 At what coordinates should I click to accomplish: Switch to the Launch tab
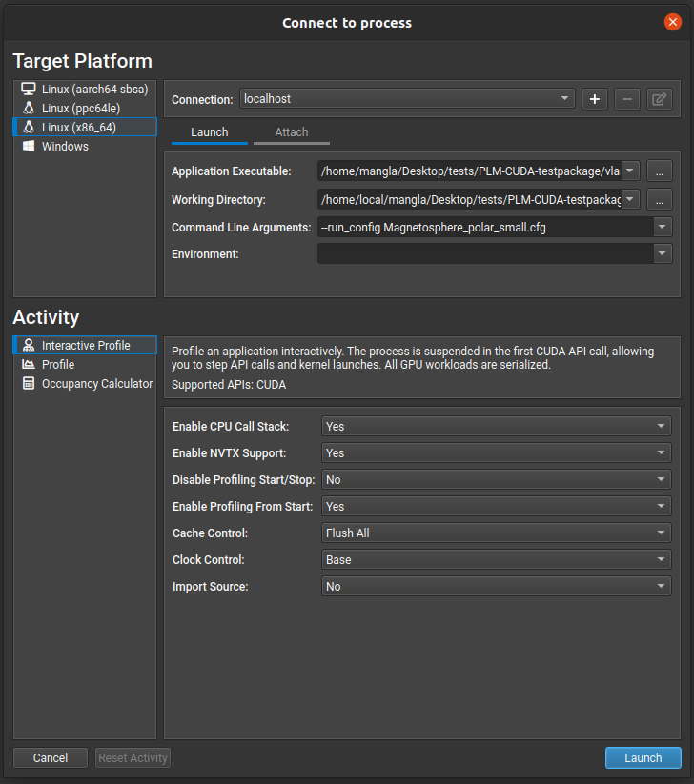coord(210,132)
